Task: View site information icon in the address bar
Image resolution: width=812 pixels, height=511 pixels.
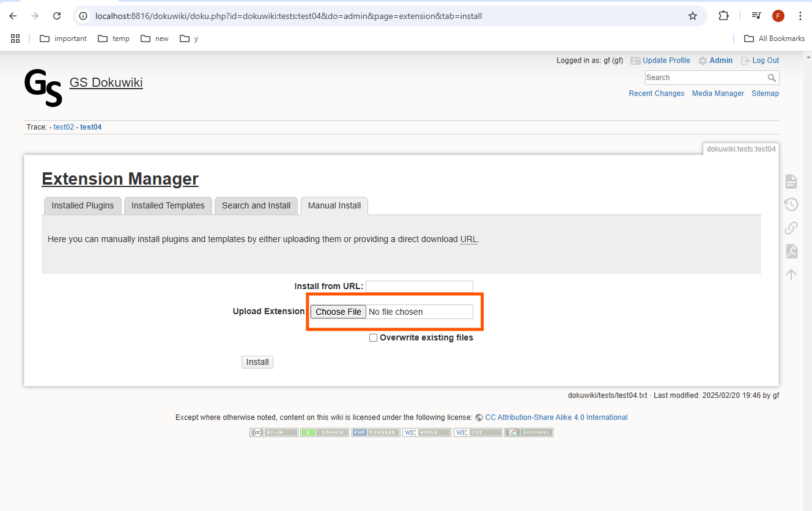Action: pos(84,16)
